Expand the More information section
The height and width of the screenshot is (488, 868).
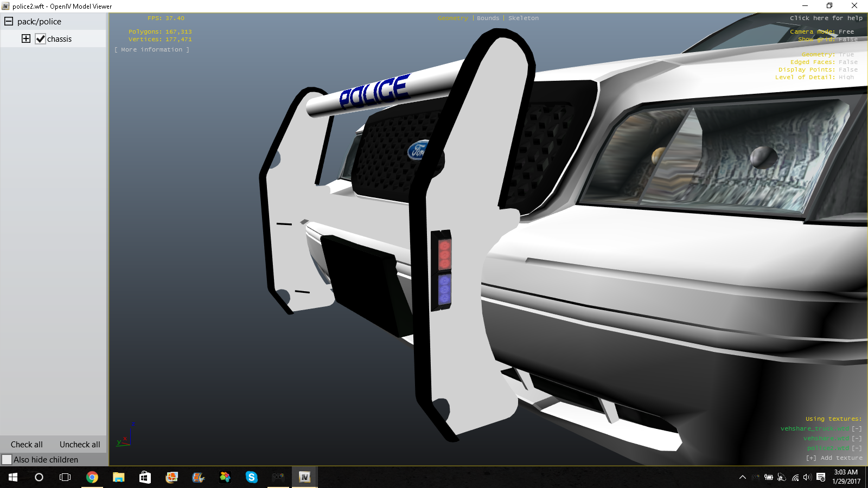[x=152, y=49]
